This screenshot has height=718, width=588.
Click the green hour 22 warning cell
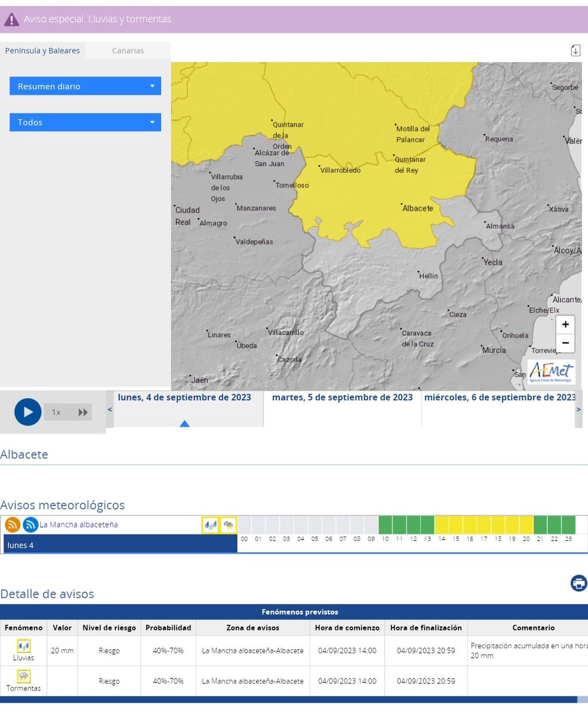click(555, 525)
